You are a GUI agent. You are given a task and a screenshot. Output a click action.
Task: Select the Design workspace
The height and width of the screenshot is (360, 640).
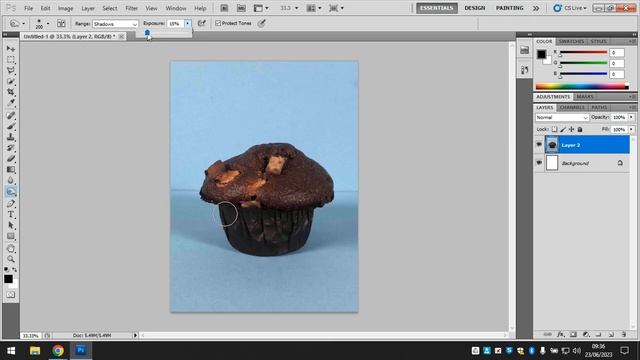(475, 8)
